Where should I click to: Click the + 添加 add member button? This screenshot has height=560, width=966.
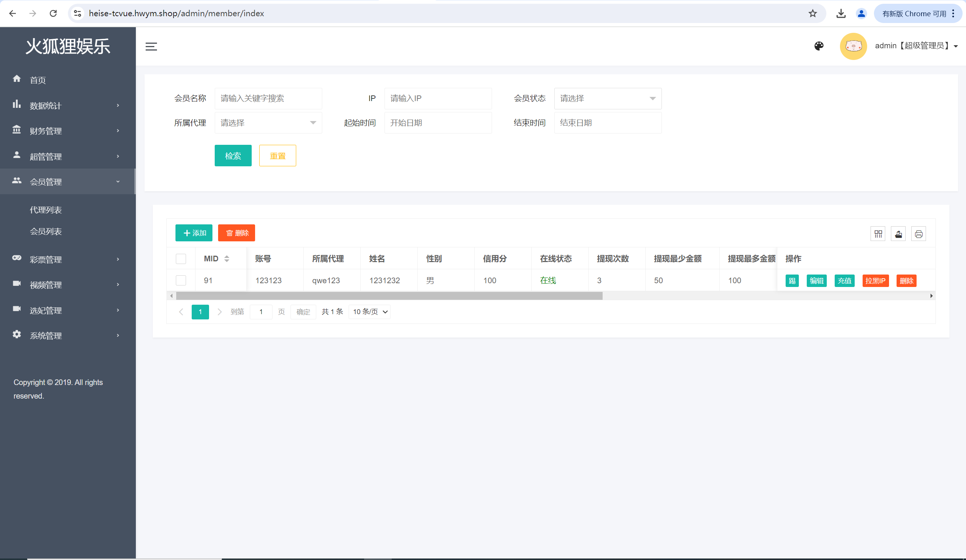pos(194,233)
